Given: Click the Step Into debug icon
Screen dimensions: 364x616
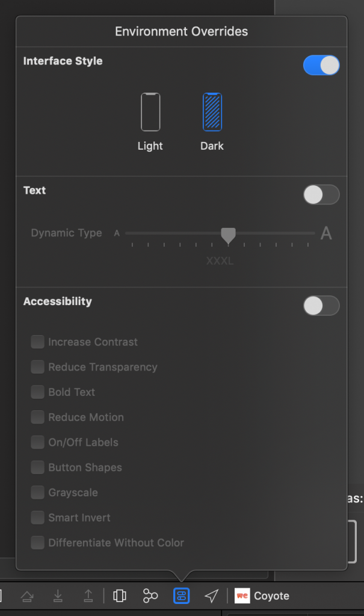Looking at the screenshot, I should (58, 596).
